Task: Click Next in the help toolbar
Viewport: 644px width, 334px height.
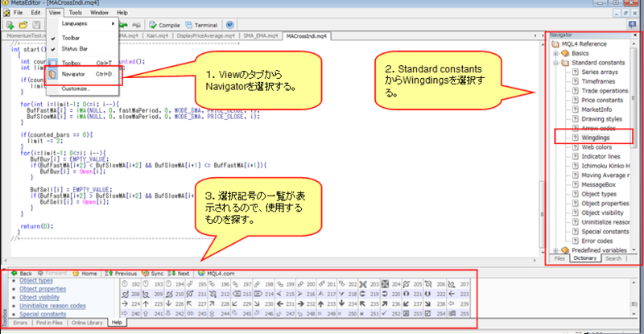Action: click(x=179, y=273)
